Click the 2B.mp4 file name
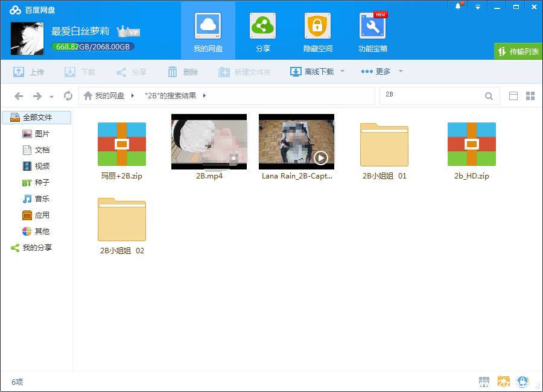This screenshot has width=543, height=392. (x=209, y=176)
